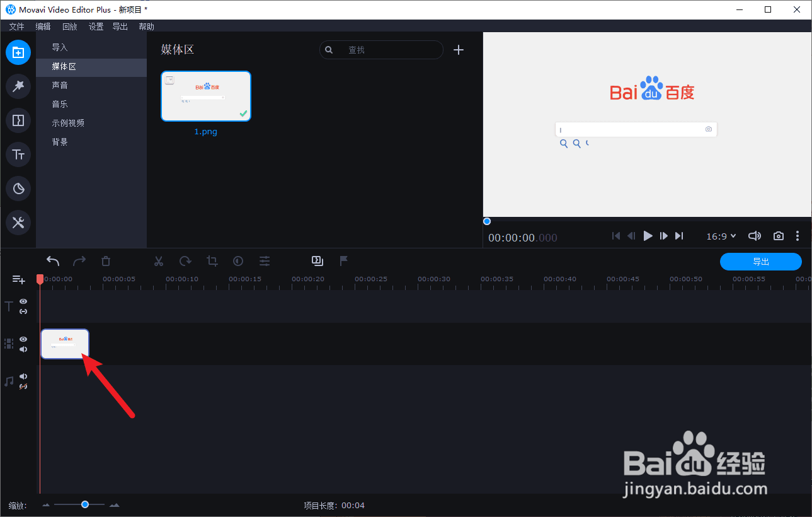Skip to the end of project

pyautogui.click(x=679, y=236)
